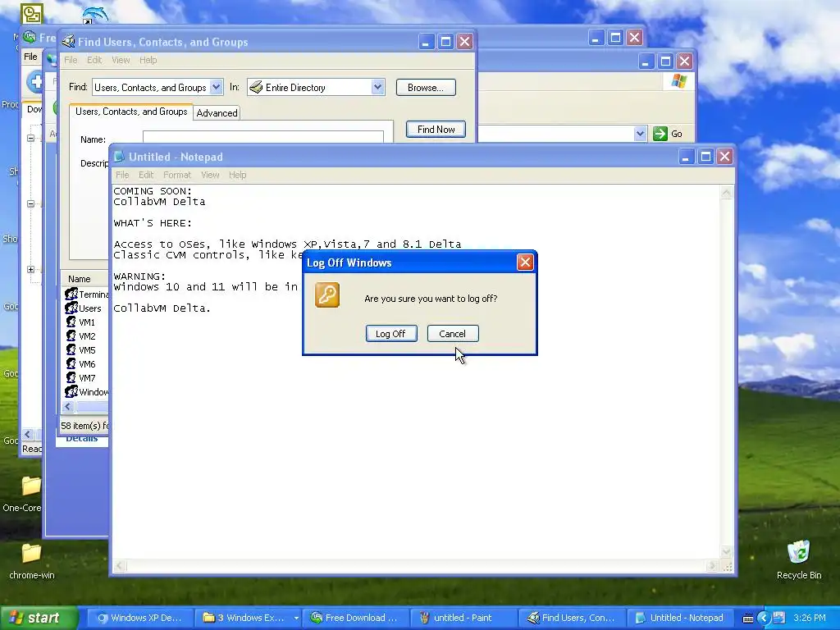Select the VM7 user icon in results
The width and height of the screenshot is (840, 630).
tap(71, 377)
